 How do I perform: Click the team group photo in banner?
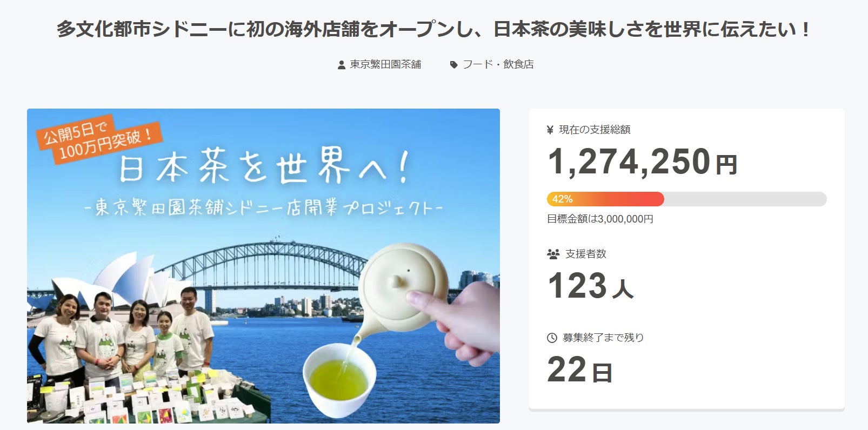[122, 333]
